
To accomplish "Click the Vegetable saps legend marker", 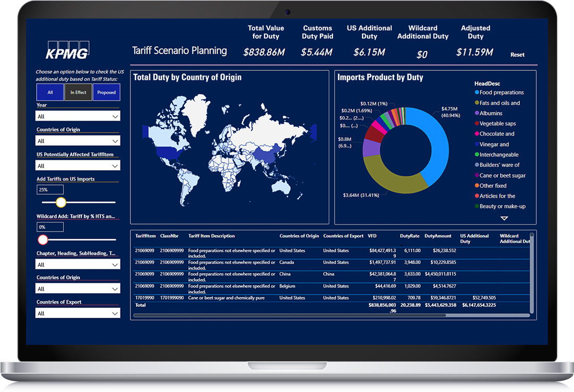I will 477,124.
